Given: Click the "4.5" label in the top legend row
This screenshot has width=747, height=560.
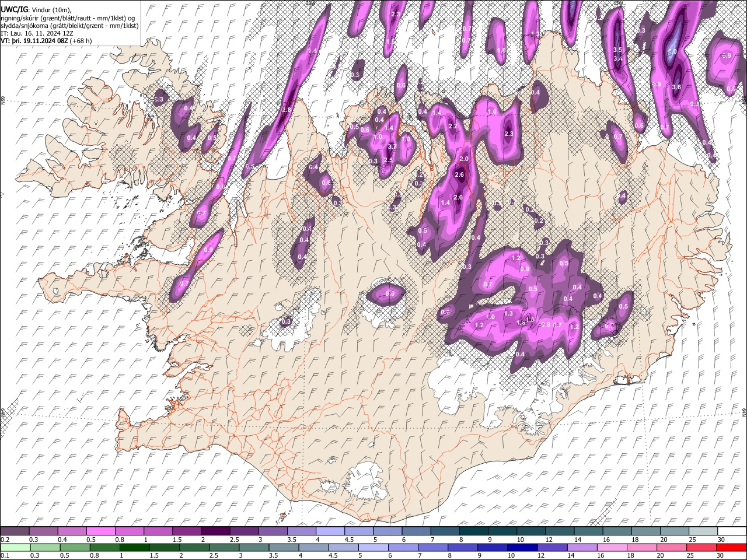Looking at the screenshot, I should click(x=350, y=540).
